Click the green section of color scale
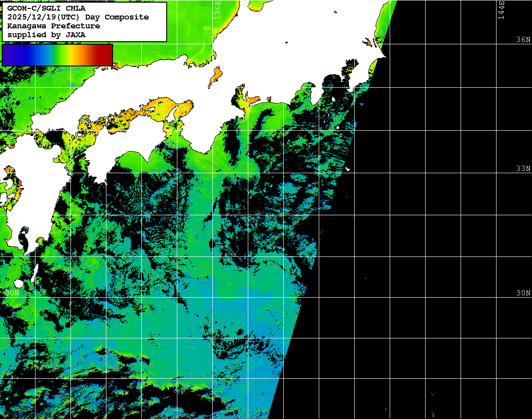532x419 pixels. tap(54, 54)
